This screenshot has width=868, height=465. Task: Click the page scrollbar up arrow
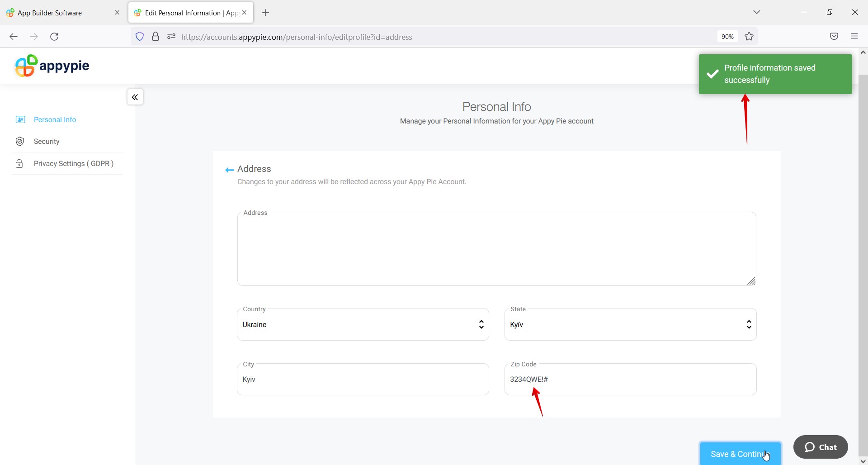pos(863,52)
